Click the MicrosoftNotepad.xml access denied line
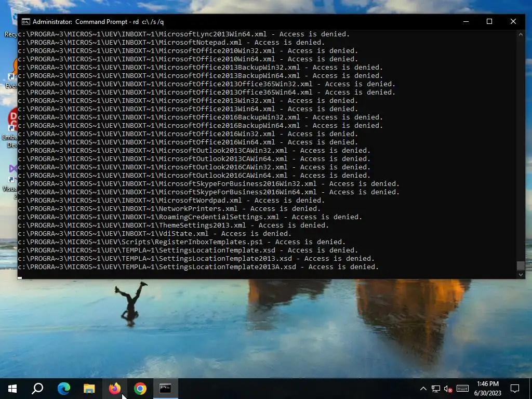The image size is (532, 399). 171,43
